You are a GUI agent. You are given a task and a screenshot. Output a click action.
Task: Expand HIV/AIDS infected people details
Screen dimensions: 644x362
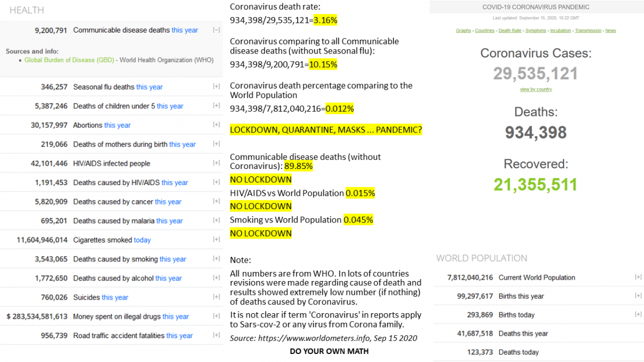coord(216,163)
